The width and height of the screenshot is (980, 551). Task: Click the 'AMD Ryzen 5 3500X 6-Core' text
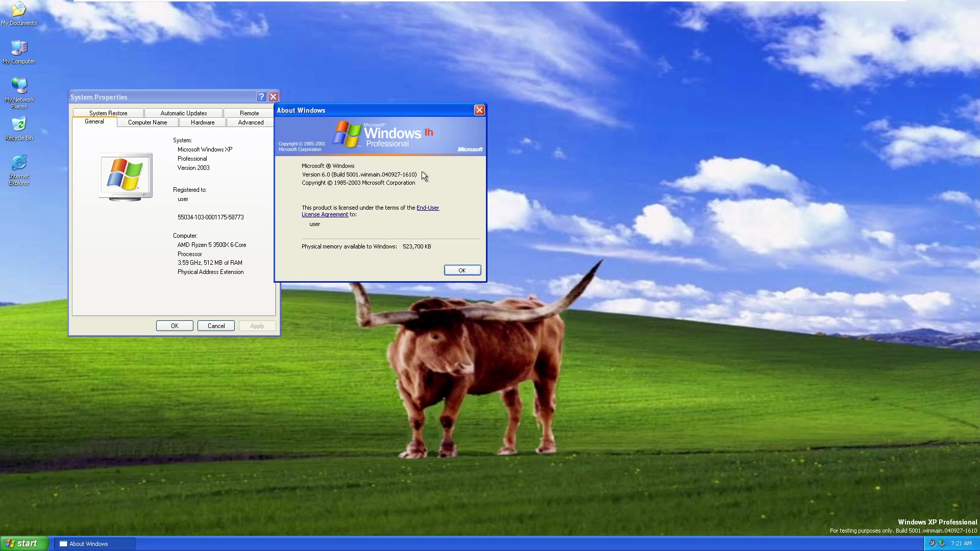pyautogui.click(x=212, y=245)
